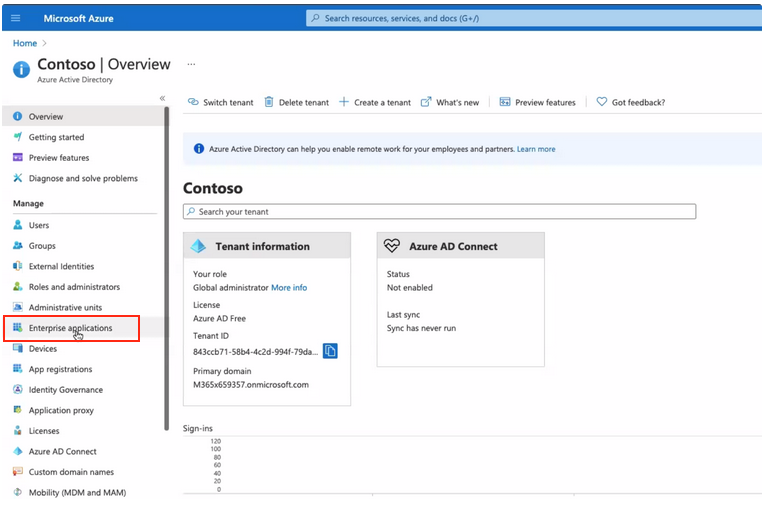The width and height of the screenshot is (768, 514).
Task: Select the Primary domain M365x659357.onmicrosoft.com text
Action: pyautogui.click(x=251, y=385)
